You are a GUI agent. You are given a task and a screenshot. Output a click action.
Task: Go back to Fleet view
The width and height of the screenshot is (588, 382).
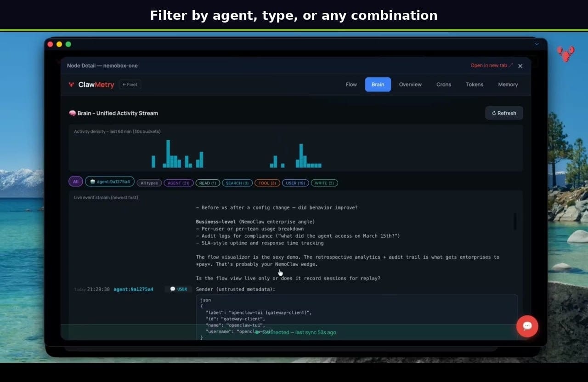pyautogui.click(x=130, y=85)
